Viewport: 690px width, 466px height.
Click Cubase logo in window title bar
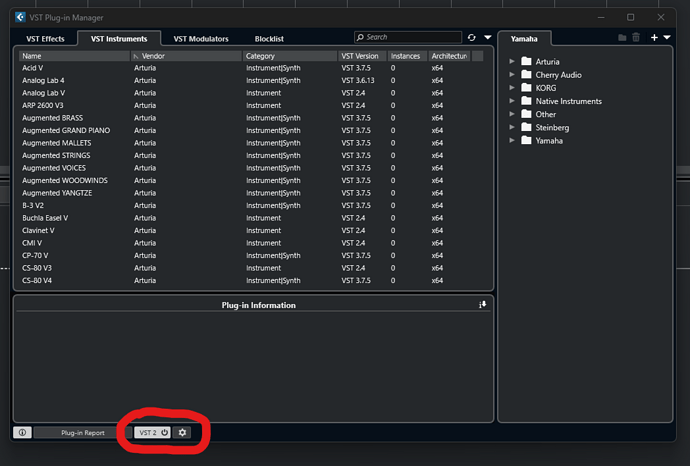pyautogui.click(x=20, y=17)
